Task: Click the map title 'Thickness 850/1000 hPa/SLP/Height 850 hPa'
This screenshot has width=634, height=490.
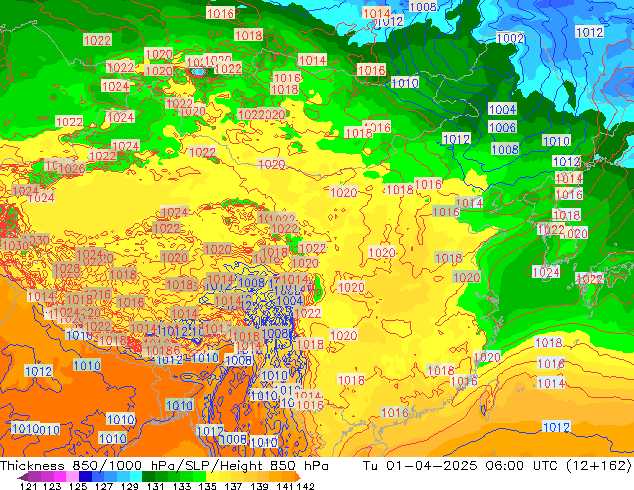Action: pyautogui.click(x=164, y=465)
